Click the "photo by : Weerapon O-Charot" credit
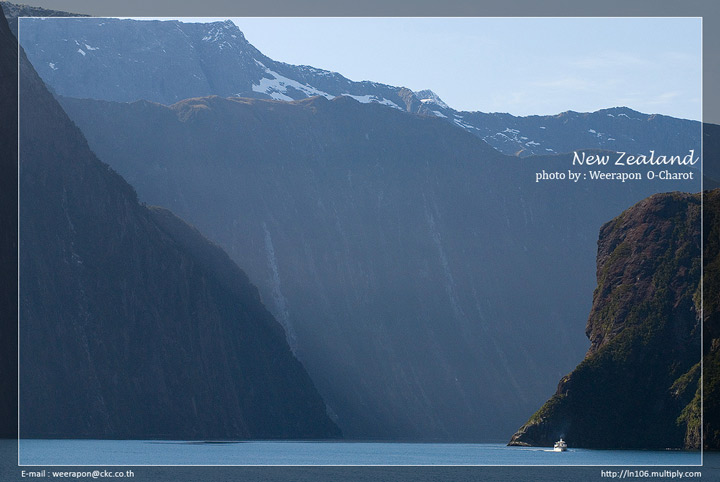The image size is (720, 482). tap(614, 176)
